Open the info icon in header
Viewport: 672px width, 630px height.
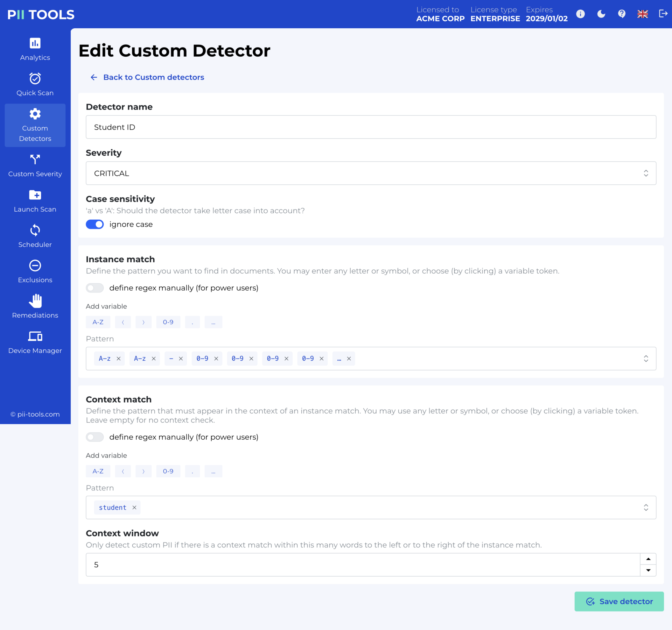pyautogui.click(x=580, y=14)
